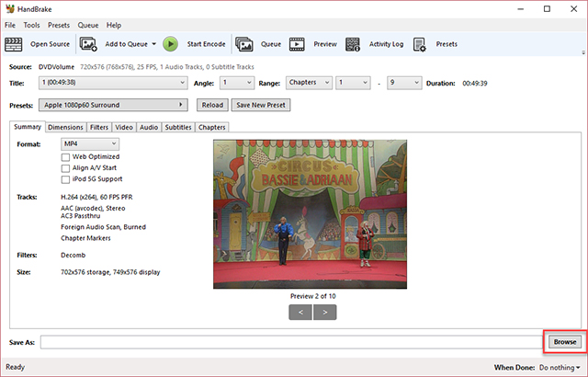
Task: Click the Open Source film icon
Action: pos(15,43)
